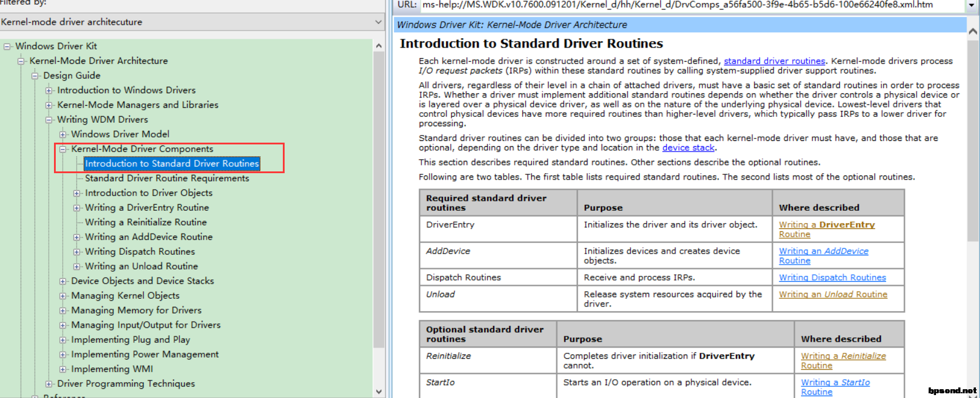Open Writing an AddDevice Routine tree topic
Image resolution: width=980 pixels, height=398 pixels.
point(148,237)
